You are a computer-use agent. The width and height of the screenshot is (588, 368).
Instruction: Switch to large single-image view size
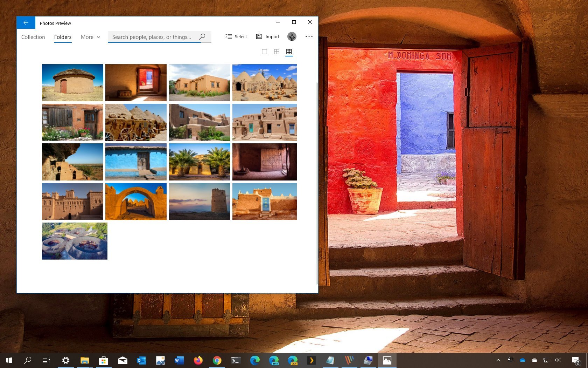click(x=264, y=51)
